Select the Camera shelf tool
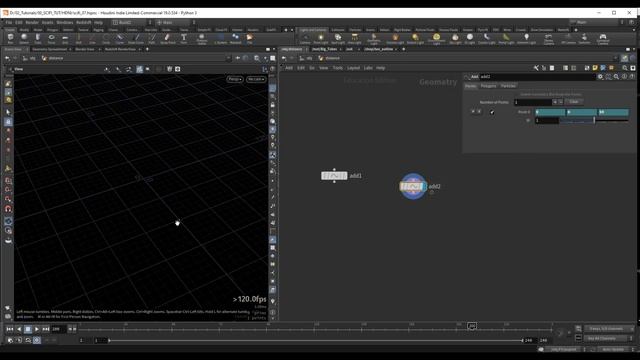Screen dimensions: 640x360 305,39
